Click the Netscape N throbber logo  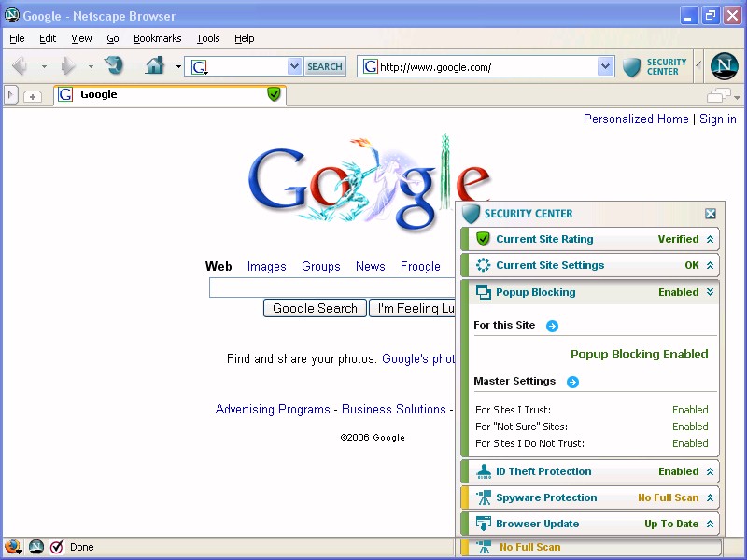[x=725, y=66]
